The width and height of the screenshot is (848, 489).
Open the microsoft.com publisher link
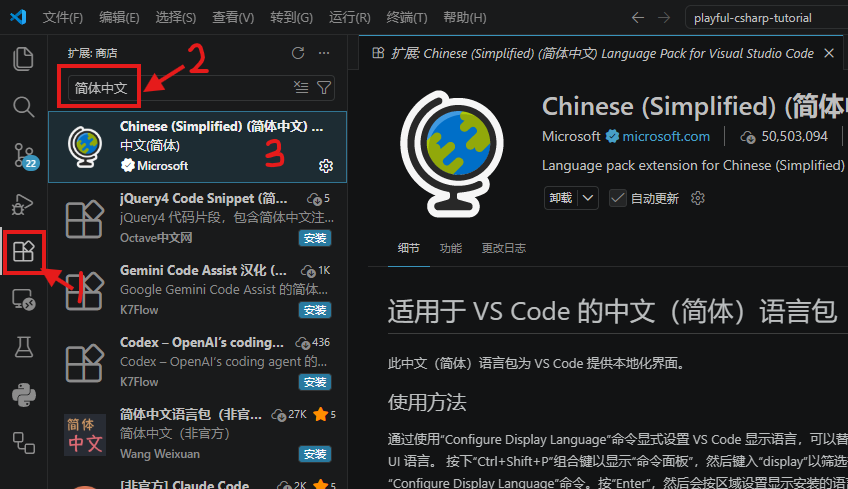click(666, 136)
